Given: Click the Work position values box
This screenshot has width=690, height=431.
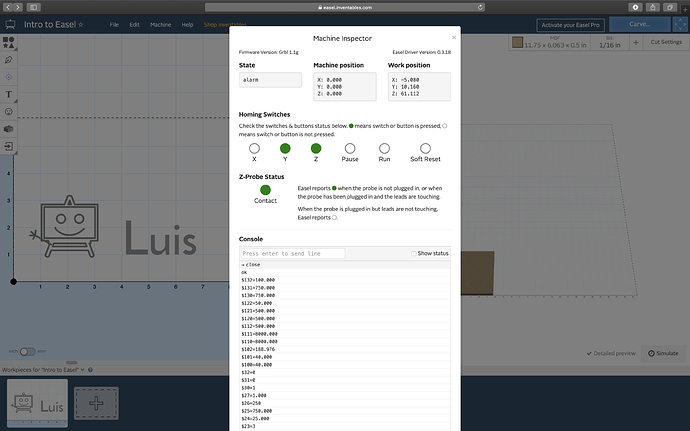Looking at the screenshot, I should (419, 87).
